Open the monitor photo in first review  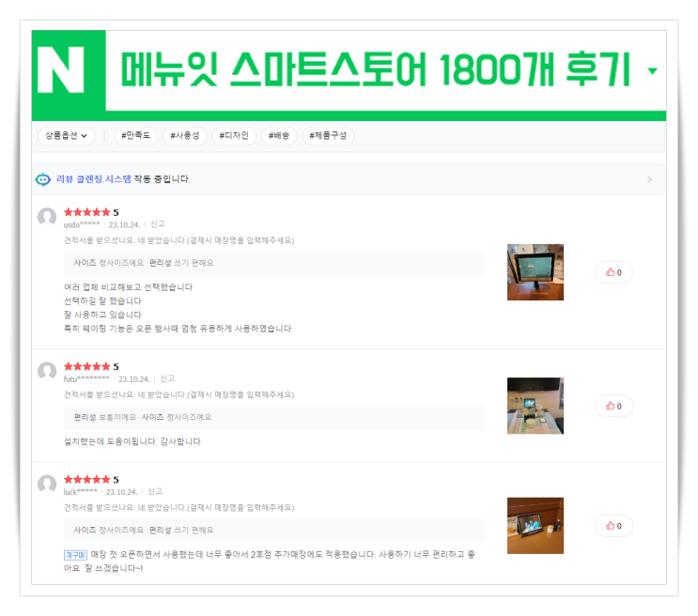(535, 272)
